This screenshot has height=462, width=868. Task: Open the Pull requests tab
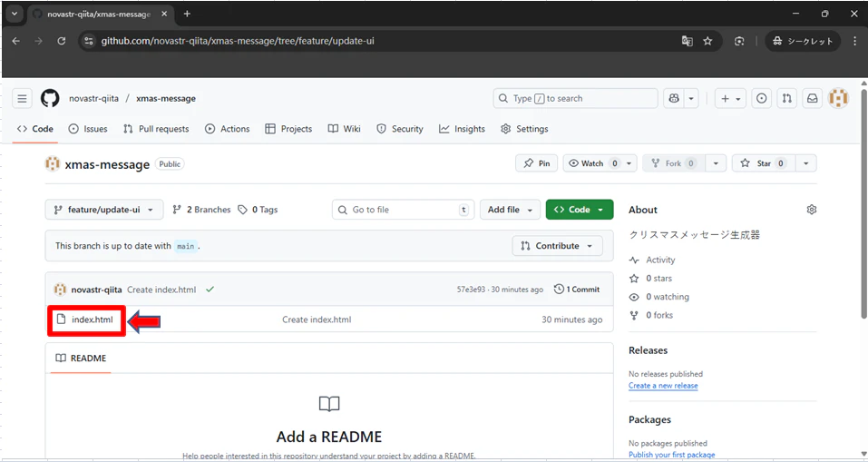(156, 129)
